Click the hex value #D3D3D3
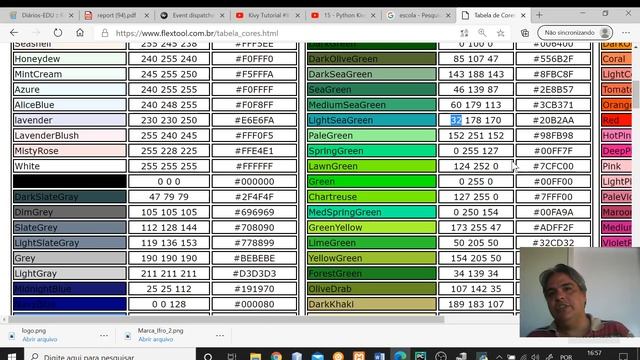This screenshot has height=360, width=640. 254,273
